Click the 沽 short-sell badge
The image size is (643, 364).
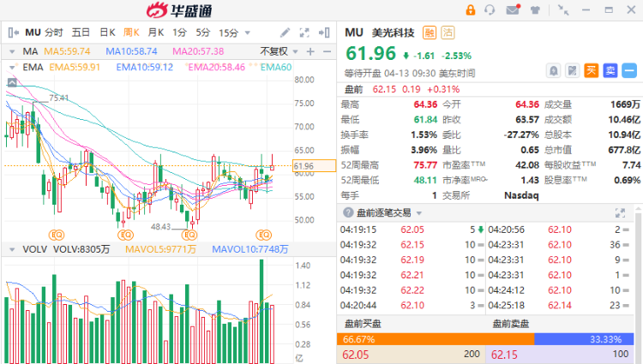coord(448,33)
